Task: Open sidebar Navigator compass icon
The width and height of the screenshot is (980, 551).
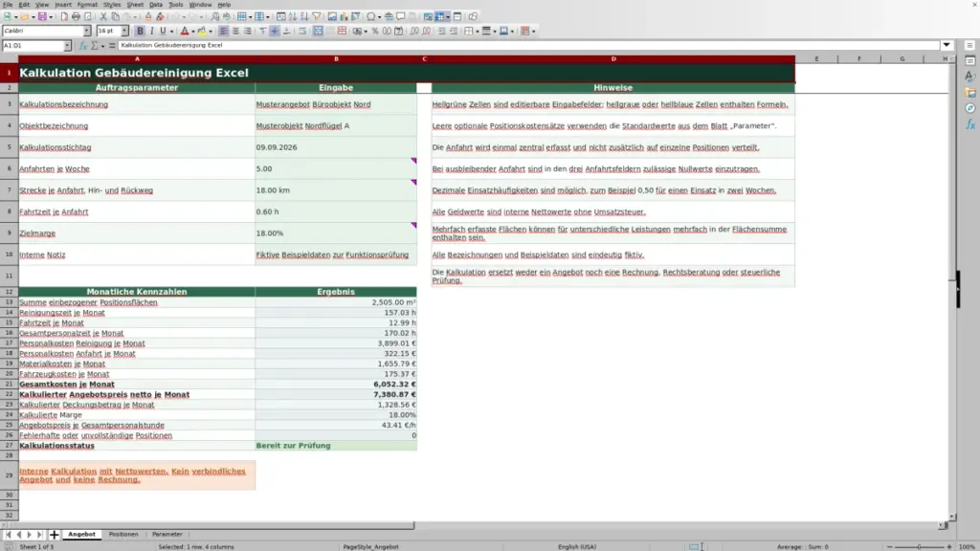Action: (970, 108)
